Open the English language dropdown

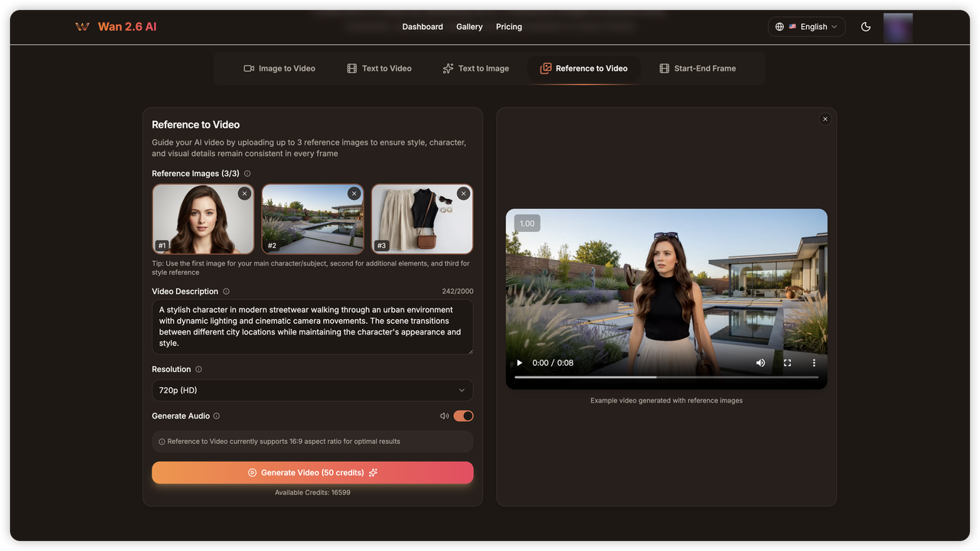click(807, 27)
